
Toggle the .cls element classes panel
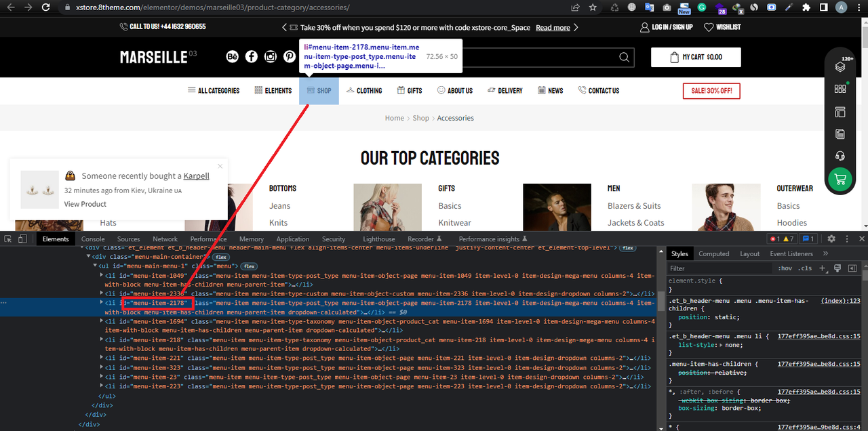(805, 268)
